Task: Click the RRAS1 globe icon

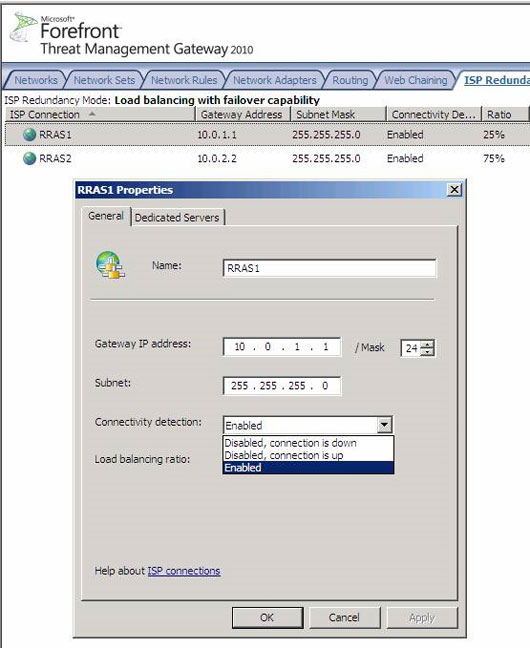Action: pyautogui.click(x=29, y=135)
